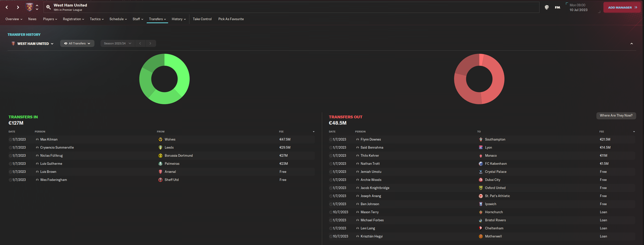644x245 pixels.
Task: Open Crysencio Summerville's profile
Action: 57,147
